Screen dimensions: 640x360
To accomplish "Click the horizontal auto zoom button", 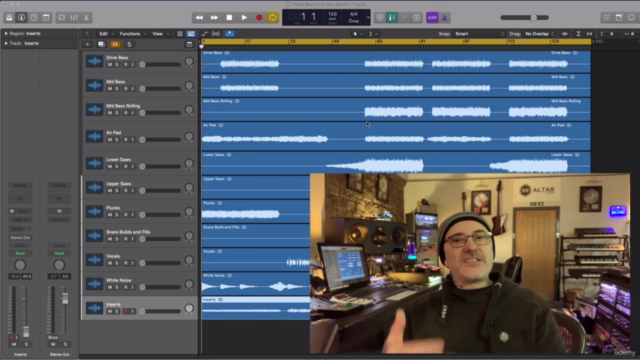I will click(x=589, y=34).
